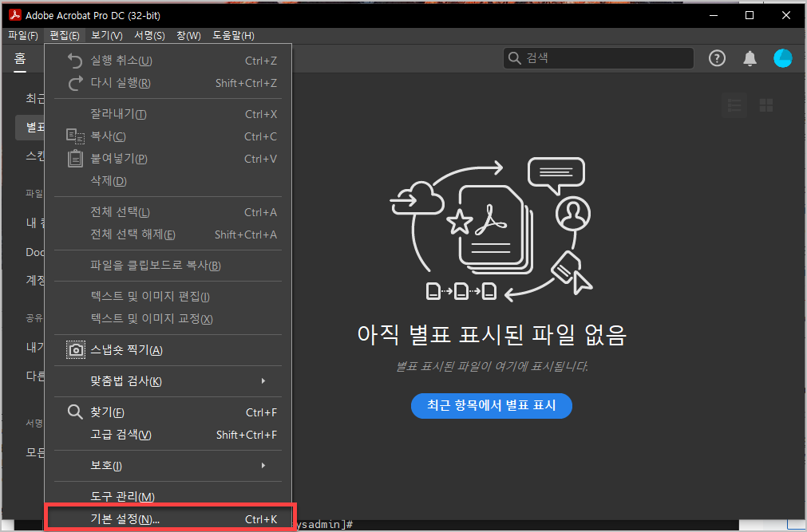Choose 고급 검색(V) entry
807x532 pixels.
point(168,435)
